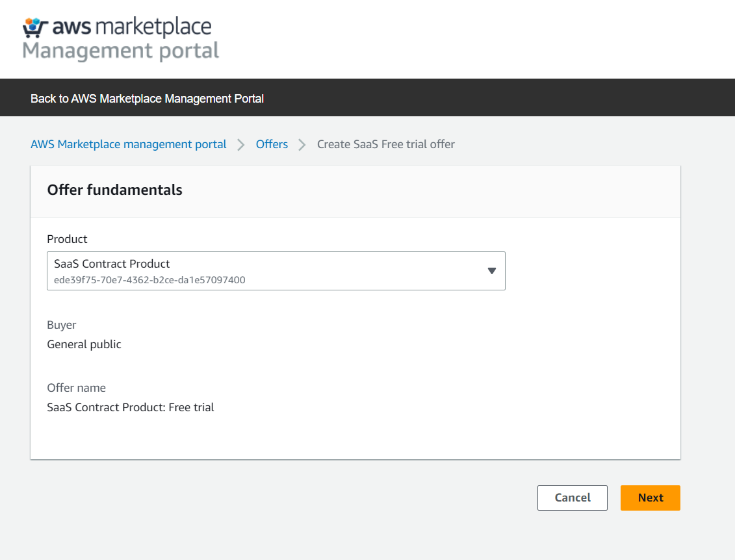The height and width of the screenshot is (560, 735).
Task: Navigate to the Offers breadcrumb
Action: (x=272, y=144)
